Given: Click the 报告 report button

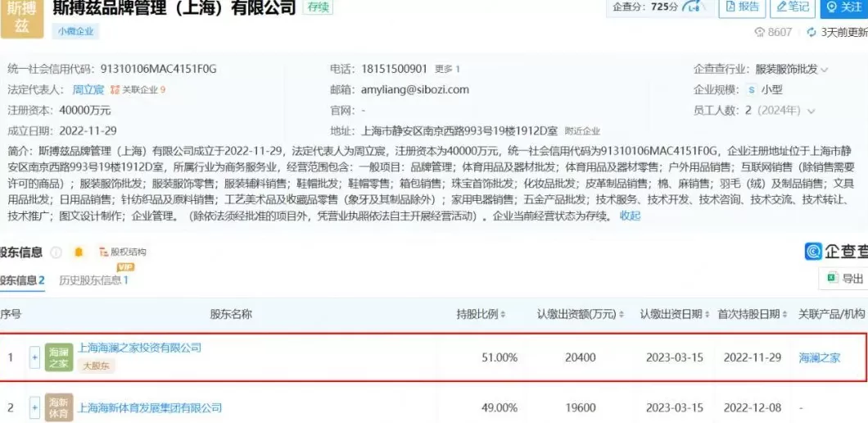Looking at the screenshot, I should click(741, 7).
